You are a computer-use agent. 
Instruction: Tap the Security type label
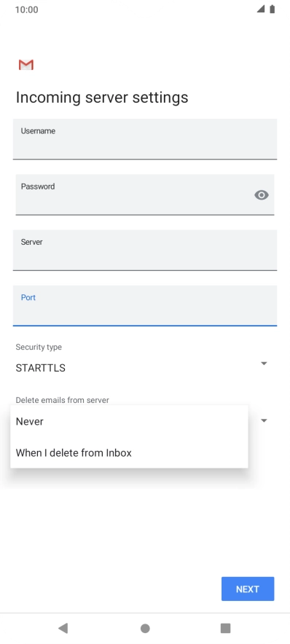point(39,347)
